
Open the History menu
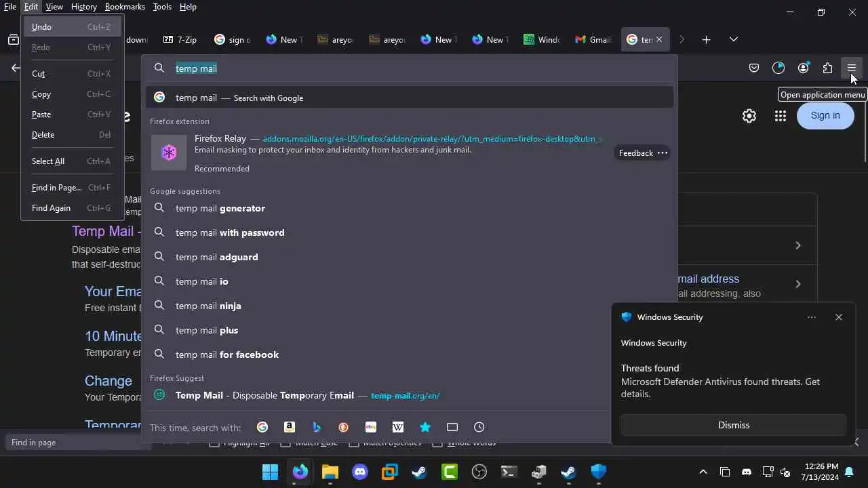84,7
